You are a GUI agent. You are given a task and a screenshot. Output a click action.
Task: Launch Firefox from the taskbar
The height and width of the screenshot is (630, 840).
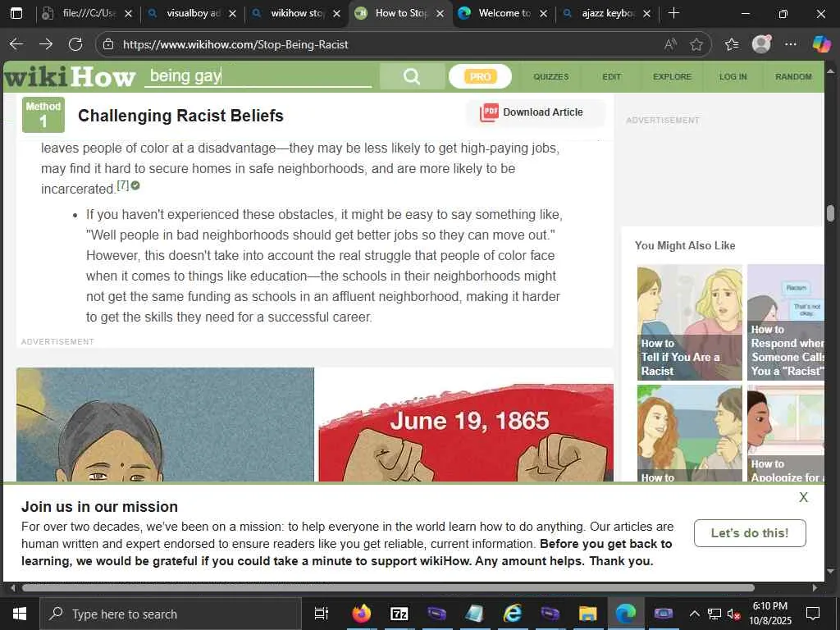point(362,614)
